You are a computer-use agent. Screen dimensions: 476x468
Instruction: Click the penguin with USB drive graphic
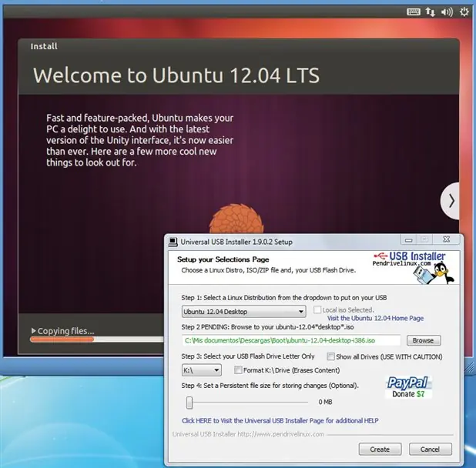pos(434,273)
